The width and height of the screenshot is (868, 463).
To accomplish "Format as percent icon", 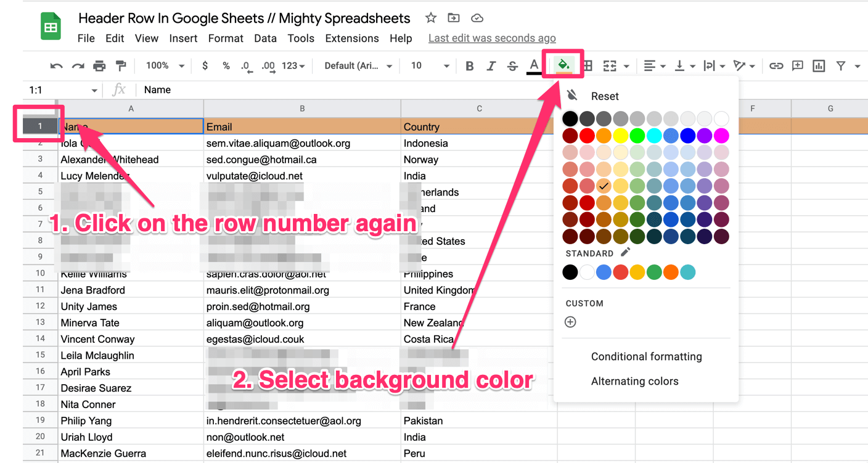I will (226, 66).
